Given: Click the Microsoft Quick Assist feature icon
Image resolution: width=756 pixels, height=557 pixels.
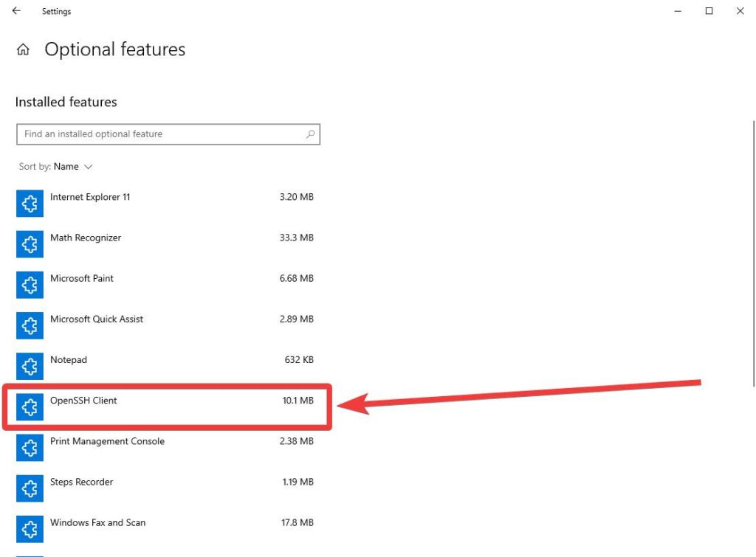Looking at the screenshot, I should pos(29,325).
